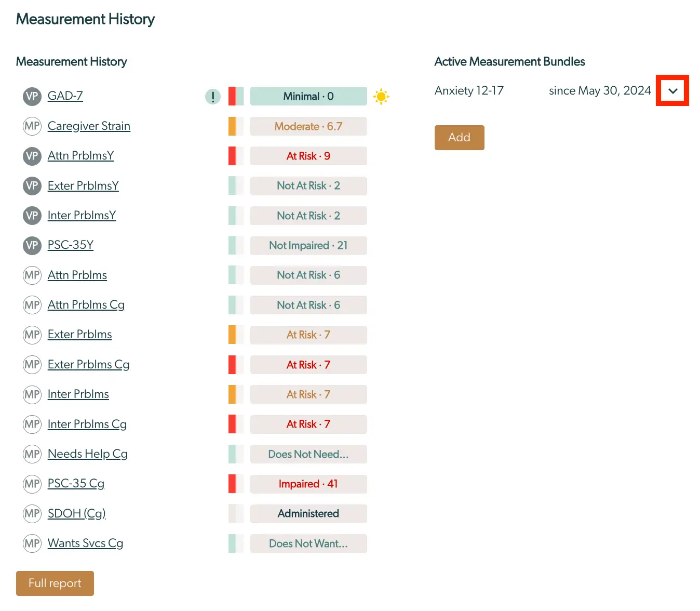700x611 pixels.
Task: Open the GAD-7 measurement report
Action: coord(65,96)
